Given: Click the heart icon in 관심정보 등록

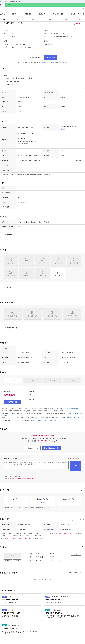Looking at the screenshot, I should [31, 58].
